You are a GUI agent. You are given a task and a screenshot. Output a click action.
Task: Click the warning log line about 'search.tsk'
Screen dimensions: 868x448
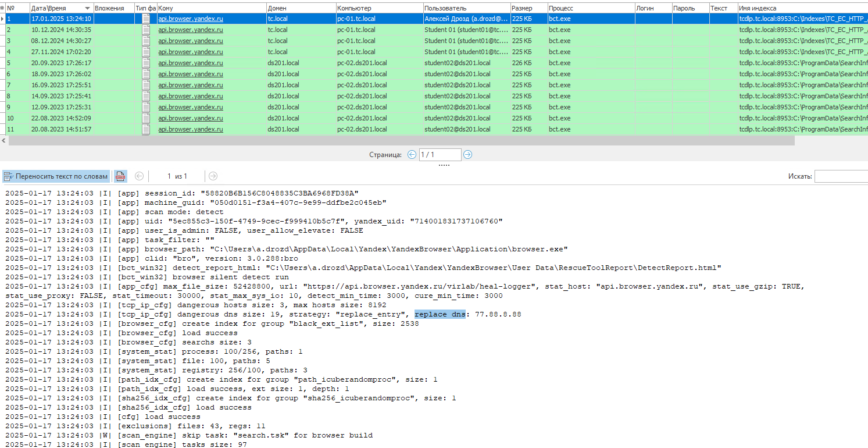(x=189, y=435)
